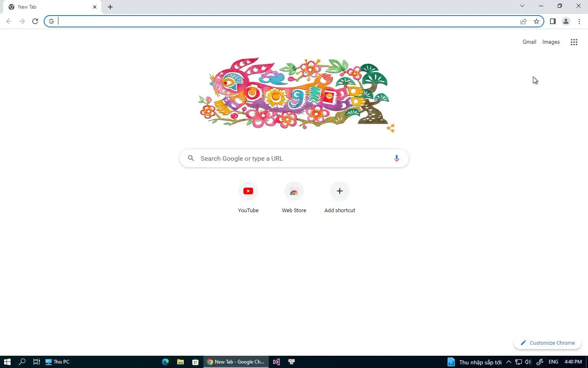This screenshot has height=368, width=588.
Task: Open Chrome three-dot menu
Action: coord(579,21)
